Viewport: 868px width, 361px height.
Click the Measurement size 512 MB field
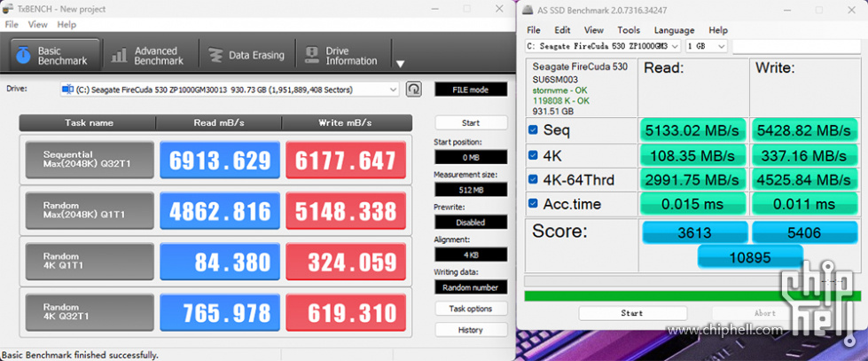pyautogui.click(x=471, y=190)
